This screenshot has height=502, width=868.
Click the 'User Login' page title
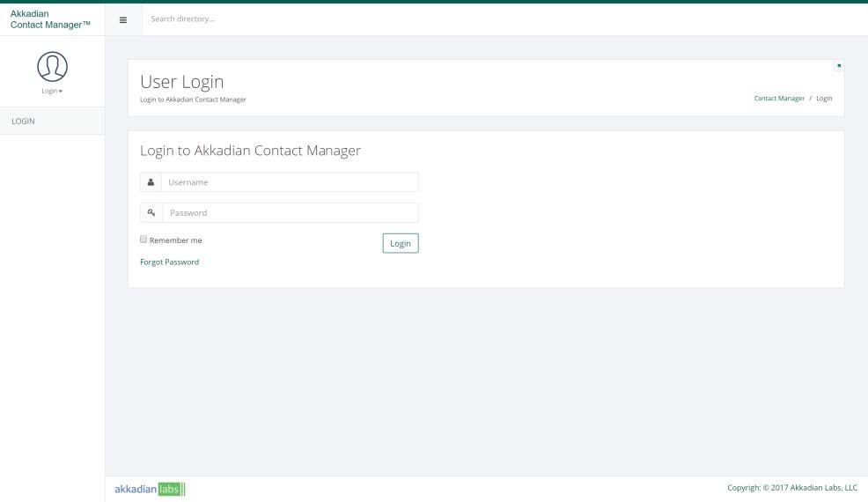tap(182, 81)
